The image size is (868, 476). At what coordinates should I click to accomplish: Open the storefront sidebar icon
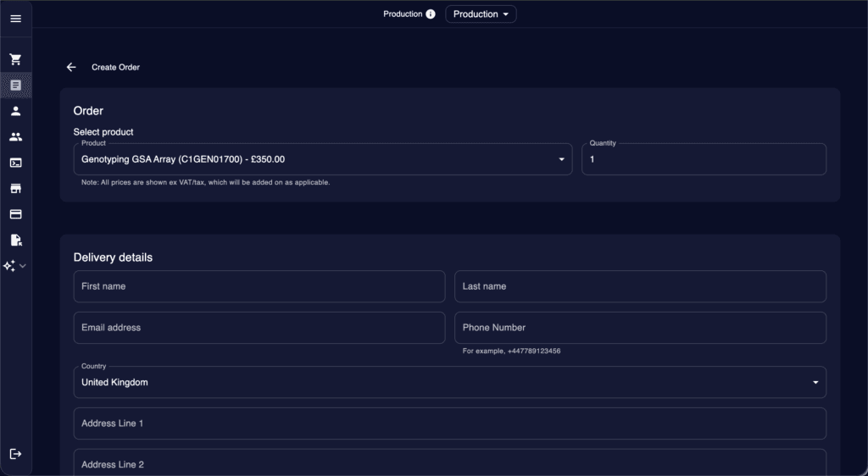(15, 189)
